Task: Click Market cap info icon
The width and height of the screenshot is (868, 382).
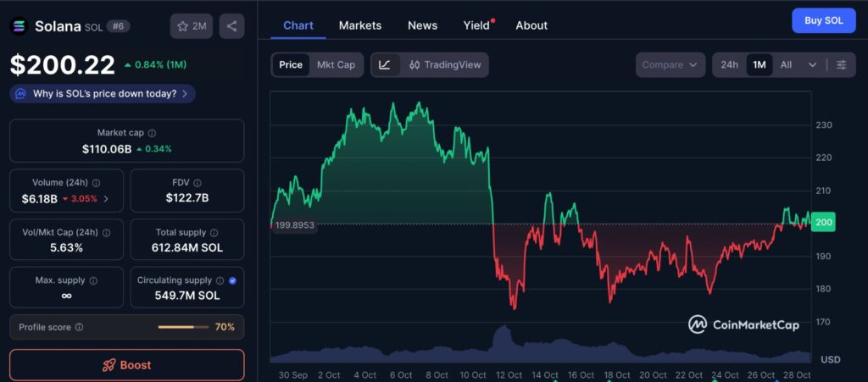Action: [152, 133]
